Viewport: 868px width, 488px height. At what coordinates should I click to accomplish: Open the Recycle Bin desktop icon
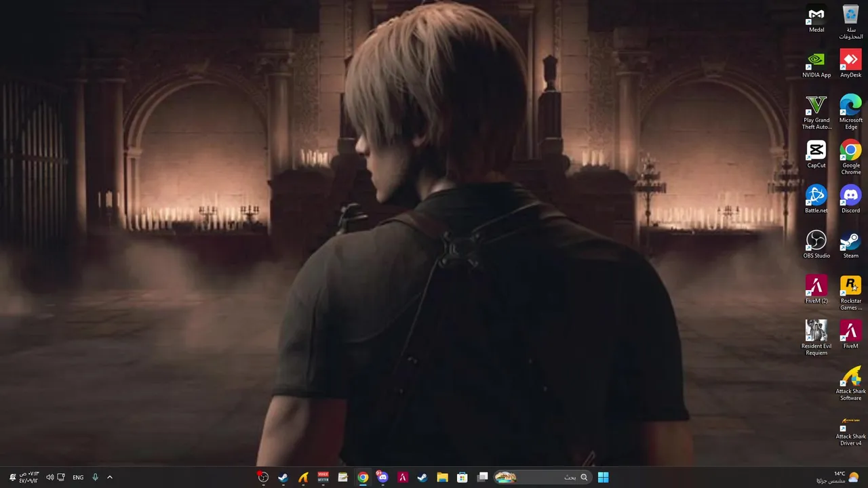pos(851,22)
